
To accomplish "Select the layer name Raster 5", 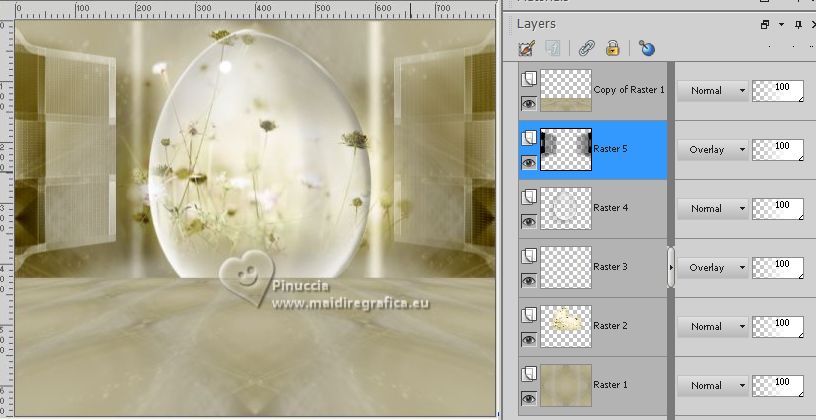I will (610, 149).
